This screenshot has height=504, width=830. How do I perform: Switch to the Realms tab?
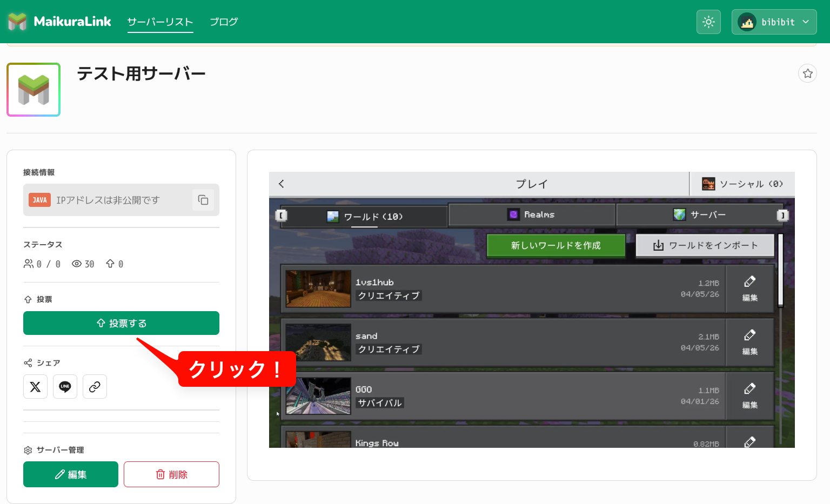532,214
